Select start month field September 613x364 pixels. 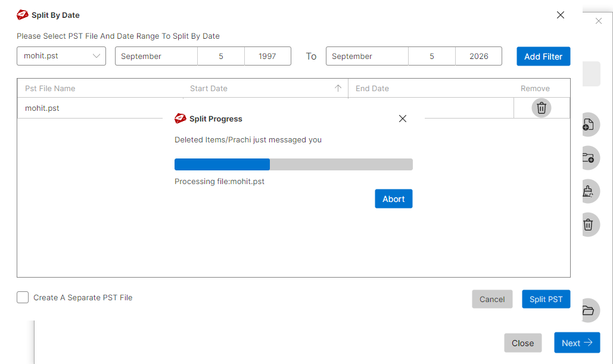(x=156, y=56)
